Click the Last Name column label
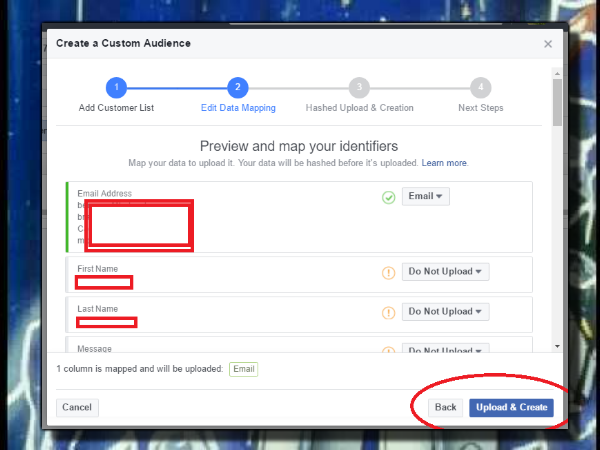600x450 pixels. coord(98,309)
